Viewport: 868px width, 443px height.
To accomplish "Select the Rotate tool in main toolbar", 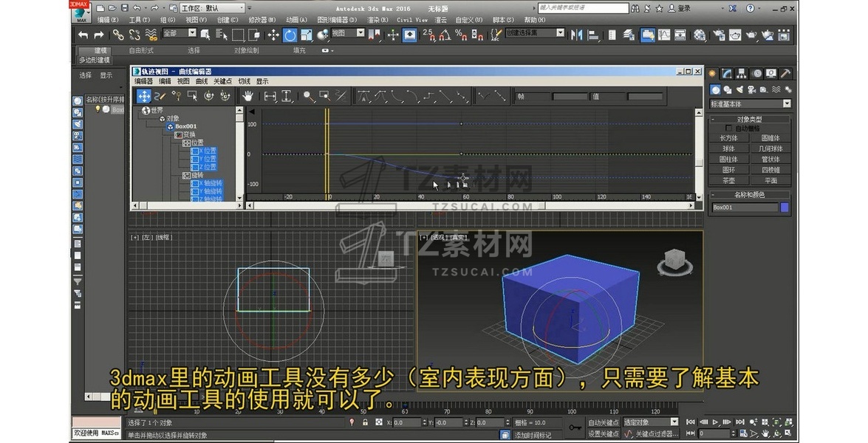I will [x=290, y=35].
